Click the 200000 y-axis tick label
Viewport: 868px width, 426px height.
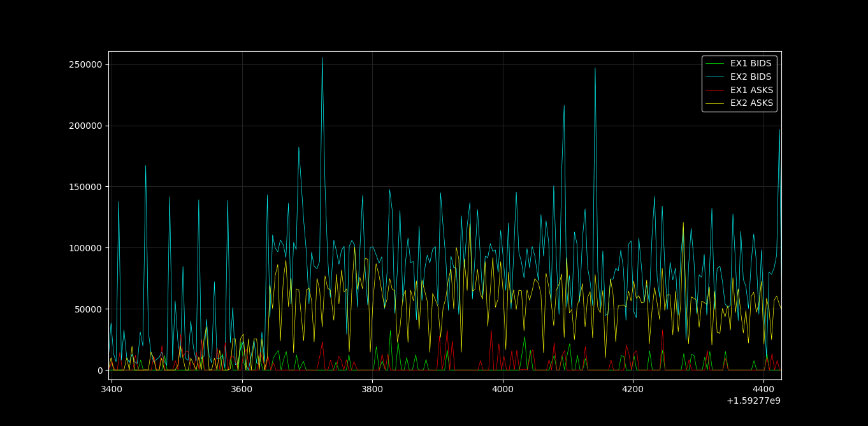[87, 126]
